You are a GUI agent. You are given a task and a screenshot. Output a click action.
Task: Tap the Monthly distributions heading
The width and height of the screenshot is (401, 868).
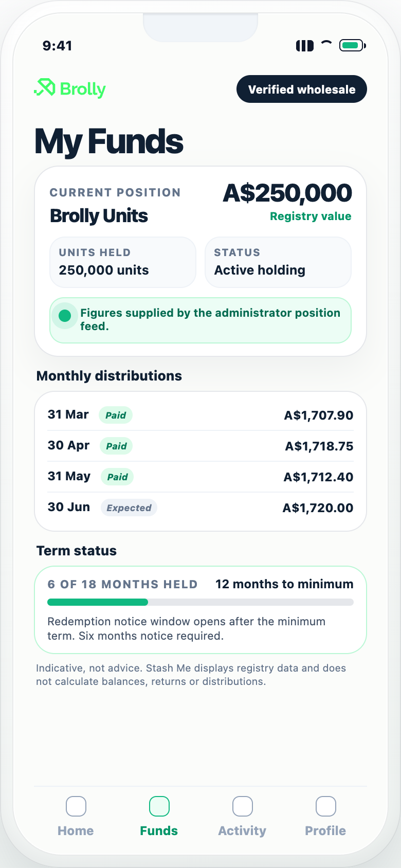(x=109, y=376)
